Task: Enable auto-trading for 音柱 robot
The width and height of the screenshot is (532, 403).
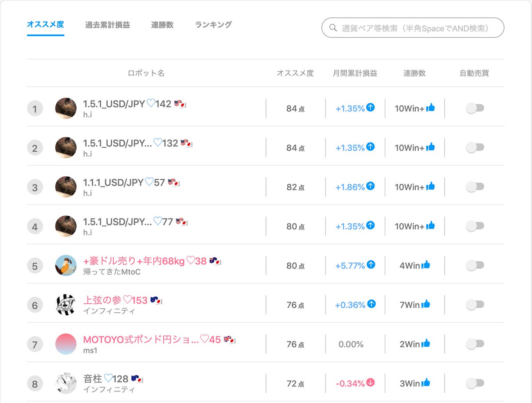Action: (475, 383)
